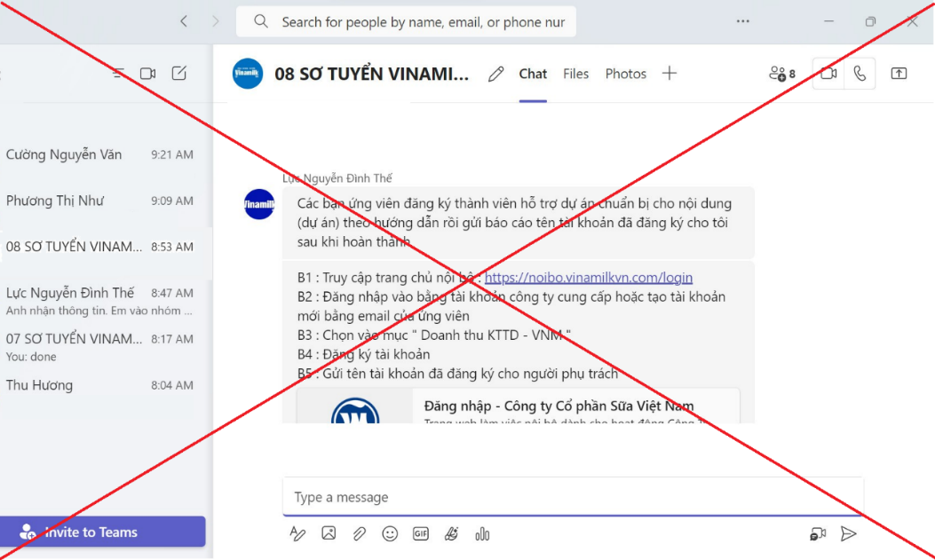Viewport: 935px width, 560px height.
Task: Open the chat with Phương Thị Như
Action: coord(99,201)
